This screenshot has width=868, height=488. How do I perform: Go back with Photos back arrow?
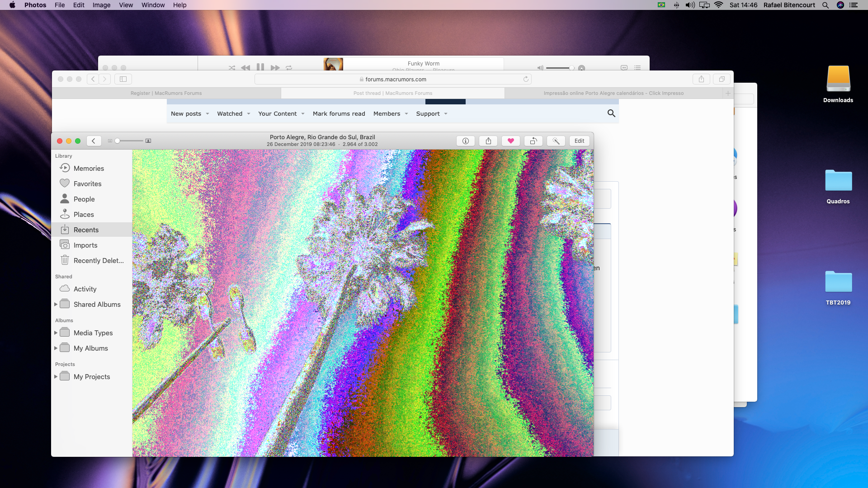(x=94, y=141)
